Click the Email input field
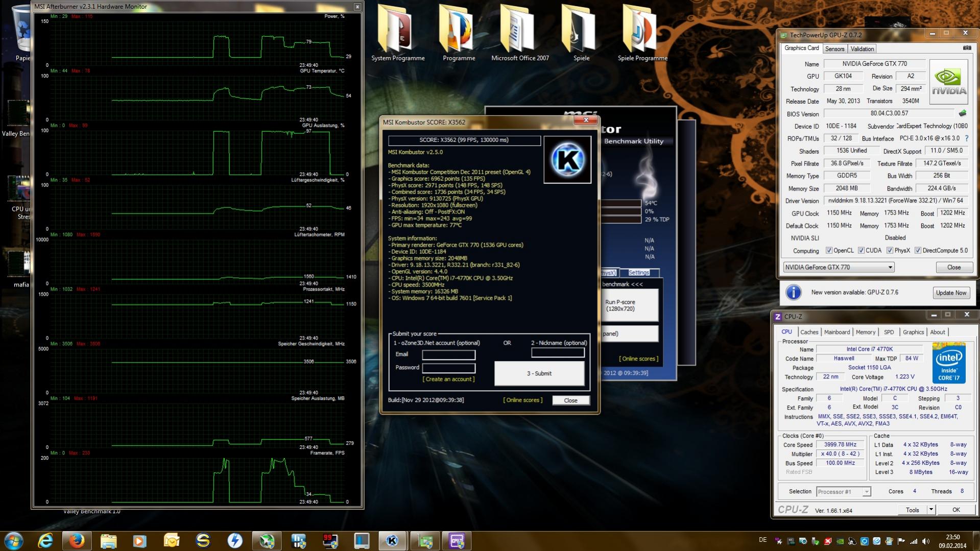The width and height of the screenshot is (980, 551). pos(448,354)
